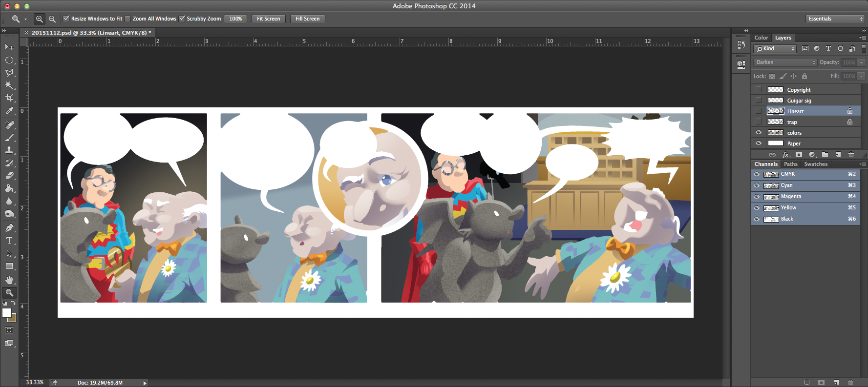868x387 pixels.
Task: Select the Eraser tool
Action: pyautogui.click(x=9, y=176)
